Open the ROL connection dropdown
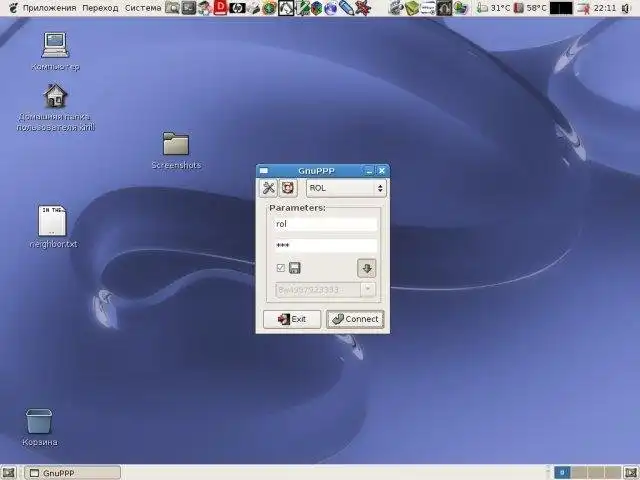The image size is (640, 480). click(x=346, y=188)
